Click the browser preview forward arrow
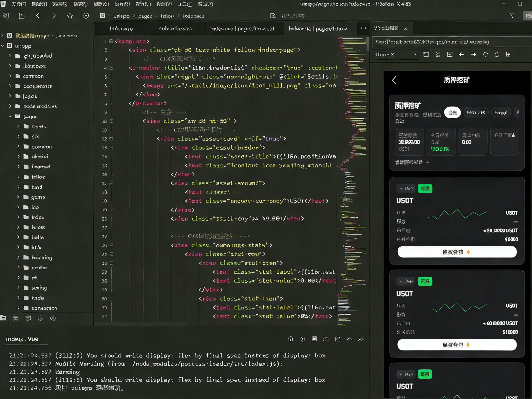532x399 pixels. click(473, 55)
